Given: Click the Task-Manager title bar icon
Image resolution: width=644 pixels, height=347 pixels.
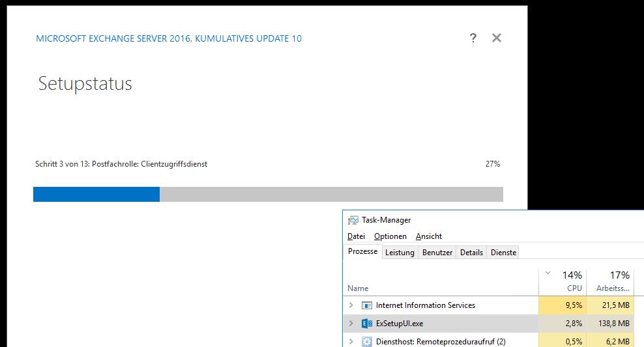Looking at the screenshot, I should pyautogui.click(x=353, y=220).
